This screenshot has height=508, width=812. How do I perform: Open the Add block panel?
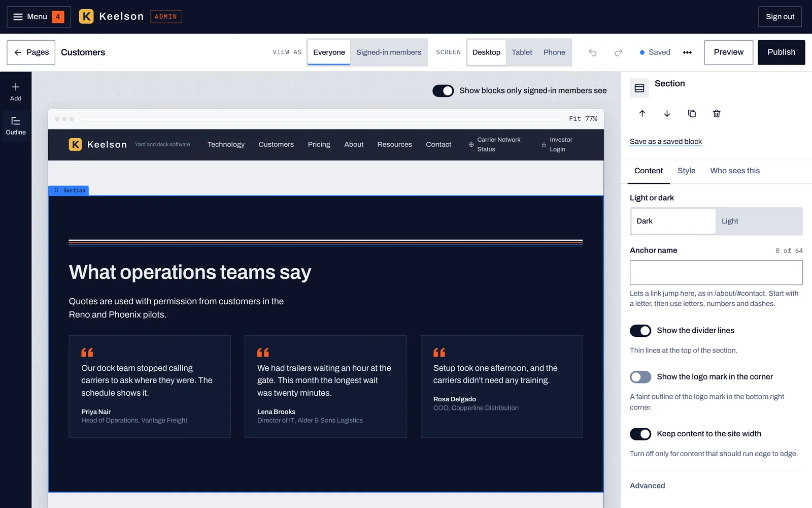[x=16, y=92]
